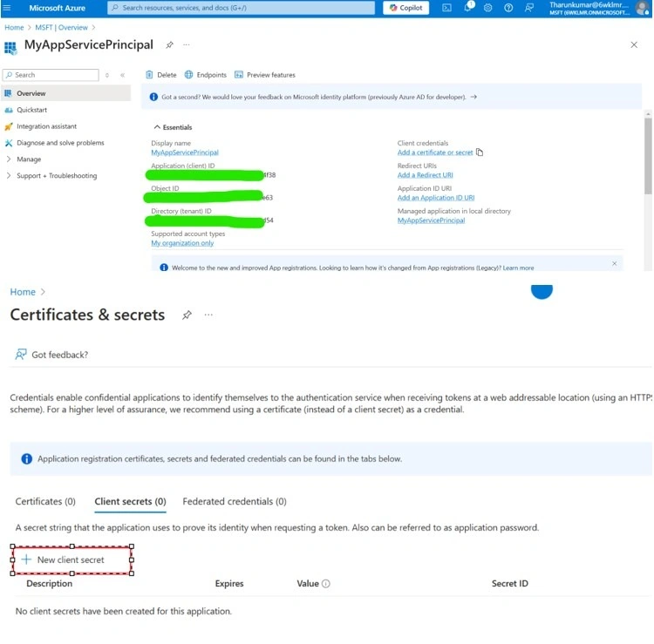Collapse the Essentials section
The image size is (654, 644).
point(173,127)
